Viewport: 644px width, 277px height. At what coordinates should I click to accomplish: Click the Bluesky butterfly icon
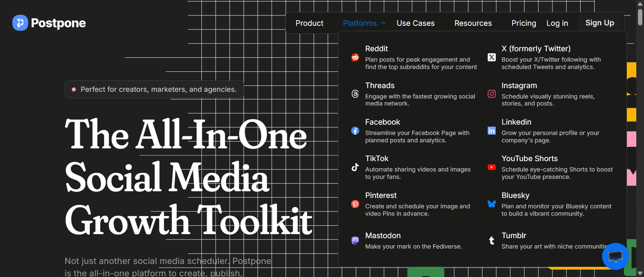pyautogui.click(x=492, y=204)
